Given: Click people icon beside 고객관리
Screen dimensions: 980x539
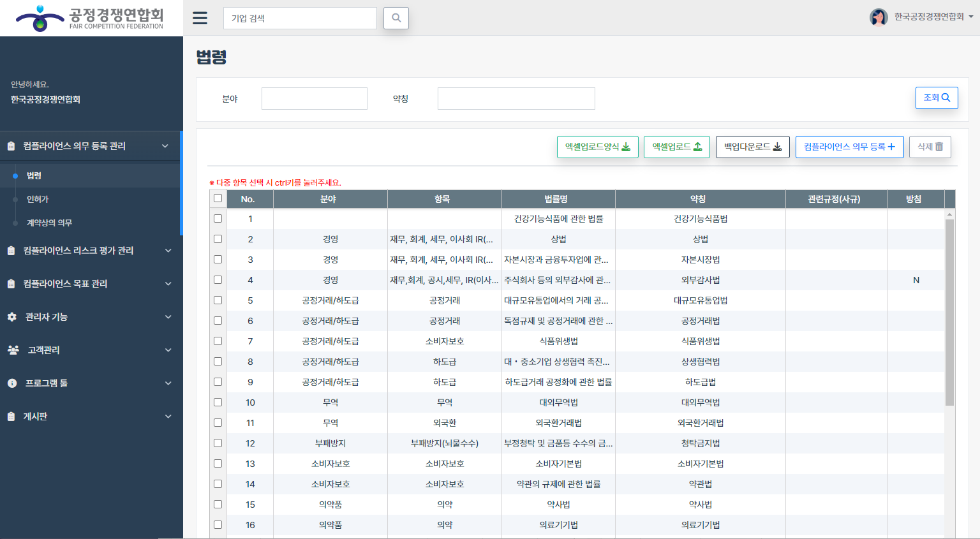Looking at the screenshot, I should pyautogui.click(x=13, y=350).
